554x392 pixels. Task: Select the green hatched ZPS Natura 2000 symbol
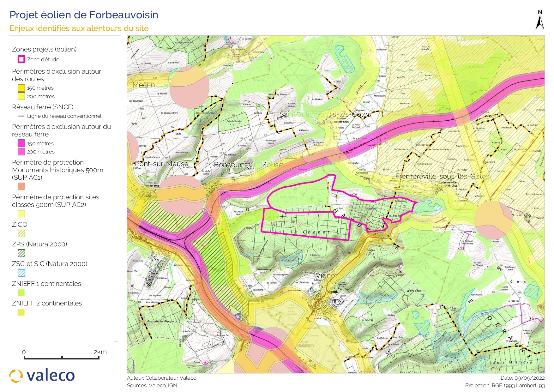point(21,253)
